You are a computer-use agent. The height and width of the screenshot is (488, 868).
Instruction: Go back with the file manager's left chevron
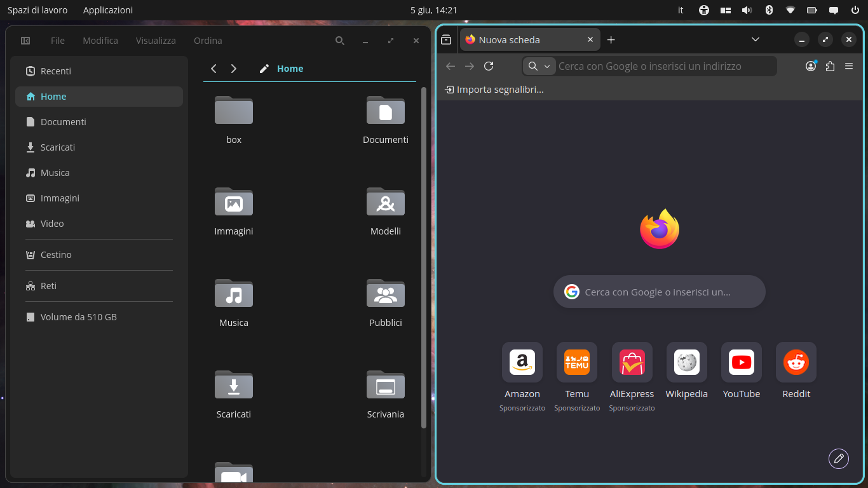coord(214,69)
